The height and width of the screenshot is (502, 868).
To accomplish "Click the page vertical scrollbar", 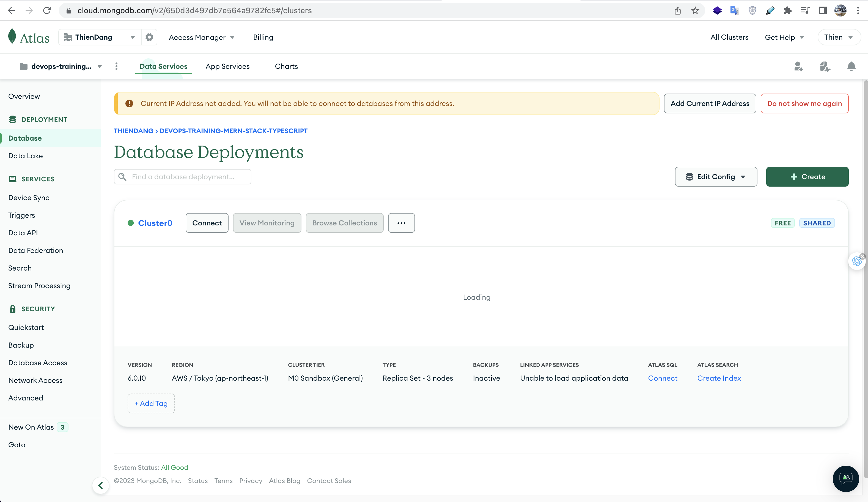I will click(866, 279).
